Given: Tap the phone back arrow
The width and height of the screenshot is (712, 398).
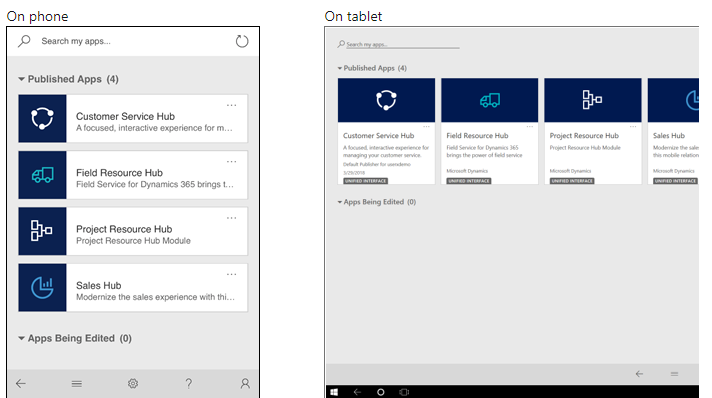Looking at the screenshot, I should pyautogui.click(x=21, y=383).
